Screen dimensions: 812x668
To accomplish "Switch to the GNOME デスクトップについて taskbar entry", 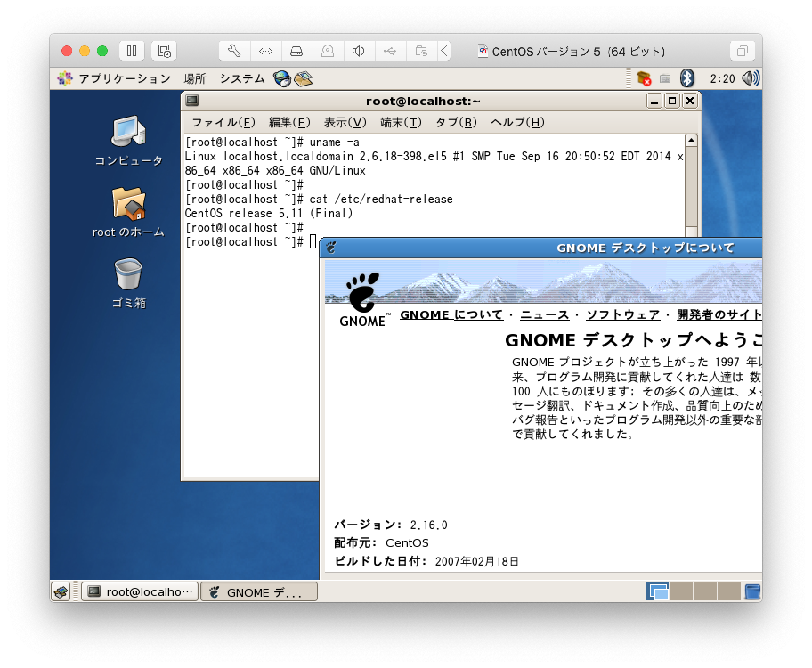I will (260, 591).
